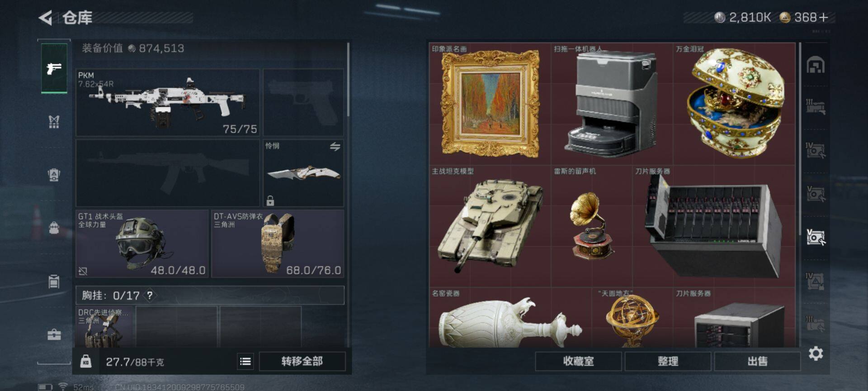
Task: Open the armor vest category in the sidebar
Action: coord(54,121)
